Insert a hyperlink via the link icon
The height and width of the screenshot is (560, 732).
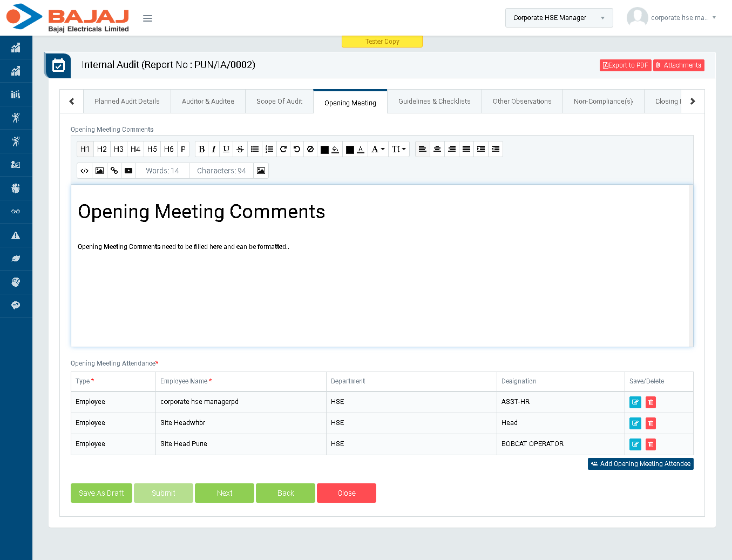click(x=114, y=171)
